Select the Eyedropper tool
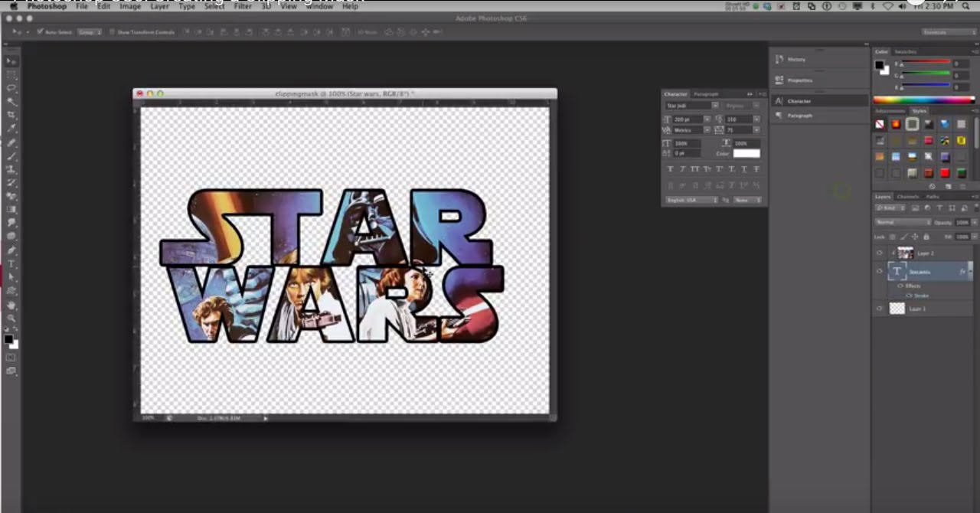 pyautogui.click(x=11, y=129)
